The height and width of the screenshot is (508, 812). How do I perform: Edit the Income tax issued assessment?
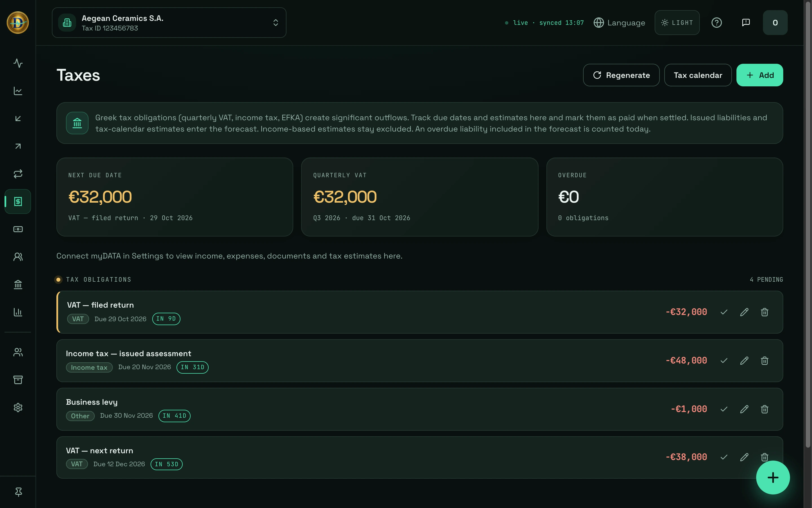(744, 360)
